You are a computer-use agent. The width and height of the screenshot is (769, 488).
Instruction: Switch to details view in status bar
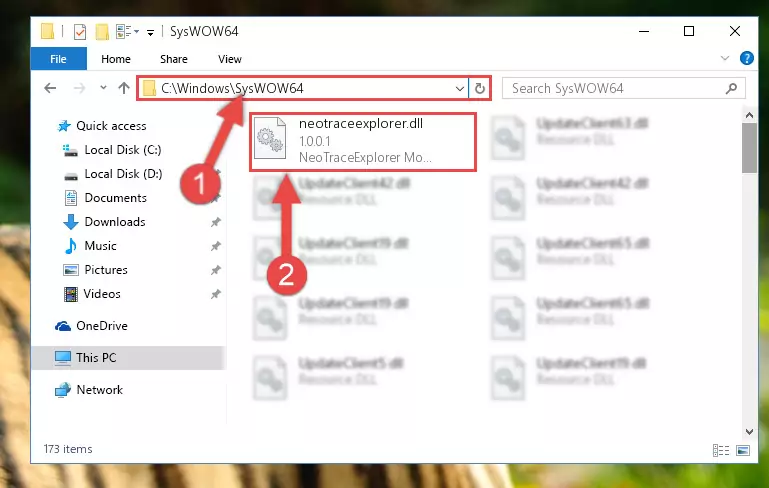click(720, 450)
